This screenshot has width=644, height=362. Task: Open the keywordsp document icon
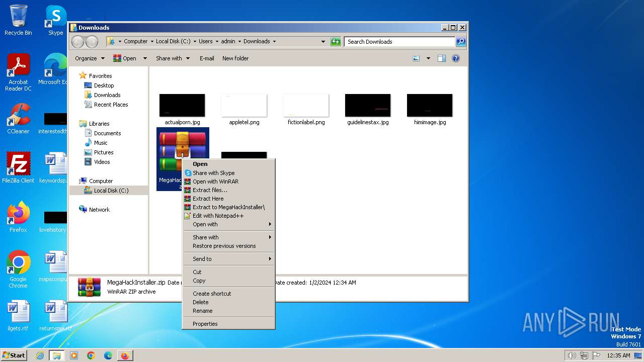click(x=53, y=168)
